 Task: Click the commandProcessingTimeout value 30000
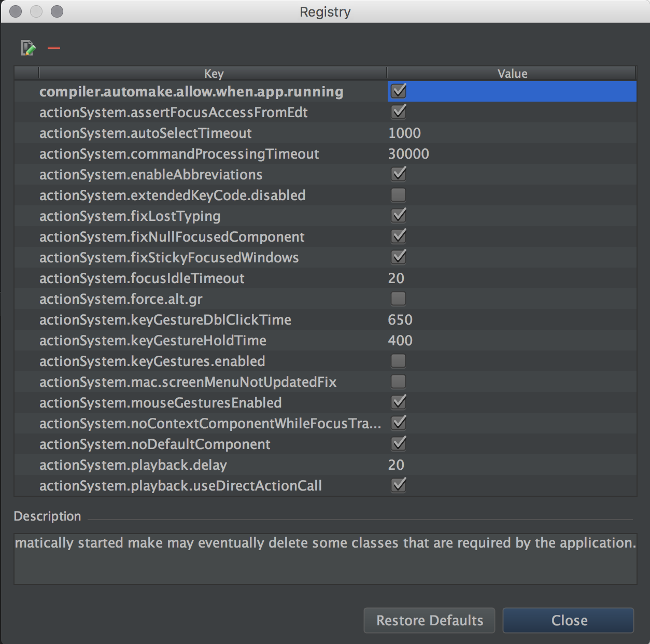pyautogui.click(x=408, y=154)
